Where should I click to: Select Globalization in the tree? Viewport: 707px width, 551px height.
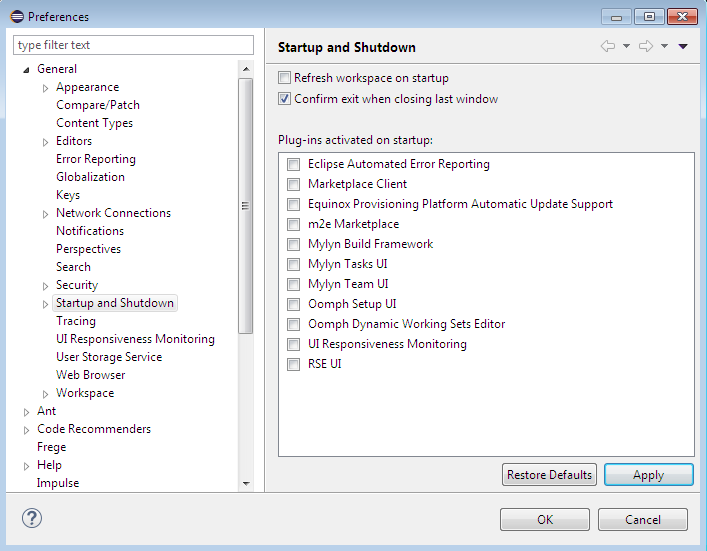click(x=90, y=177)
